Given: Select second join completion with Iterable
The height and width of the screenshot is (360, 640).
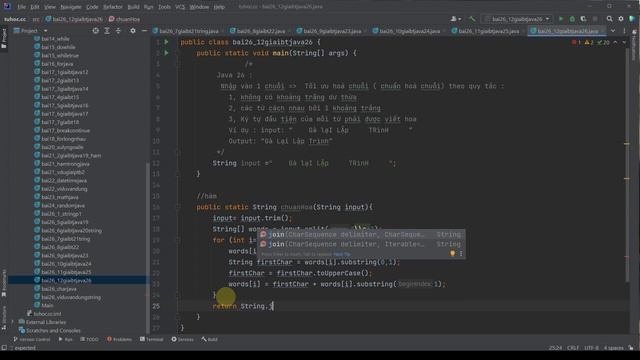Looking at the screenshot, I should pos(361,244).
